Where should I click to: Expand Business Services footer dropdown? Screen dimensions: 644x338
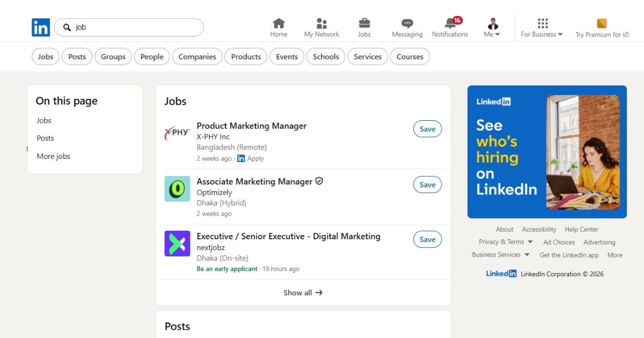coord(527,255)
